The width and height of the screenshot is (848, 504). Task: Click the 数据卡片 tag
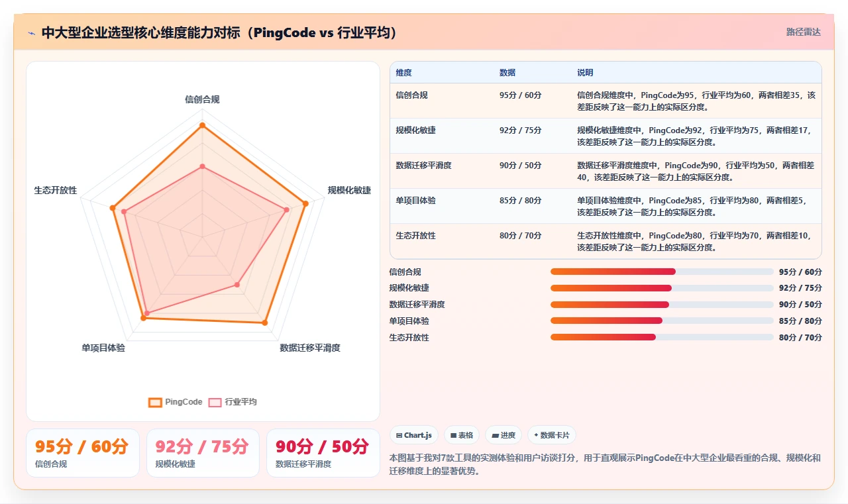coord(552,435)
